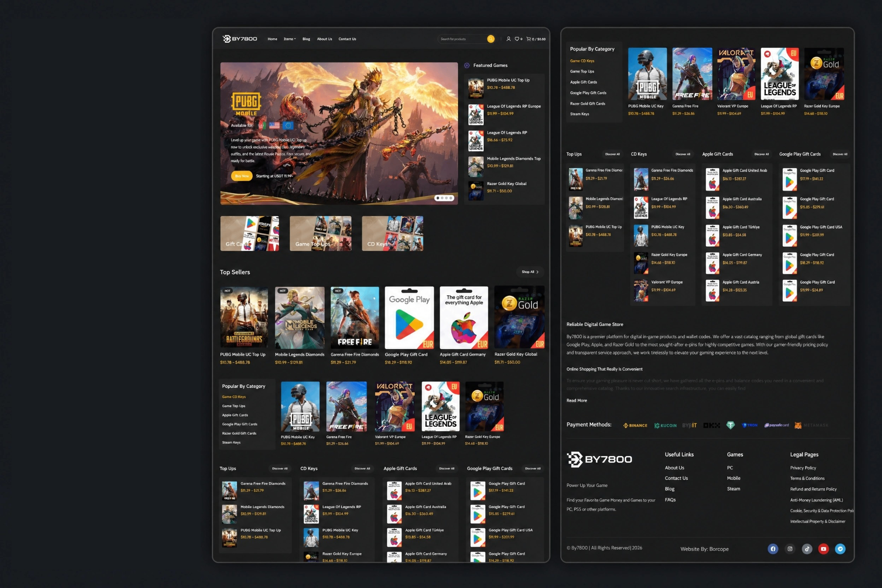This screenshot has height=588, width=882.
Task: Open Apple Gift Card Germany in Top Sellers
Action: [464, 326]
